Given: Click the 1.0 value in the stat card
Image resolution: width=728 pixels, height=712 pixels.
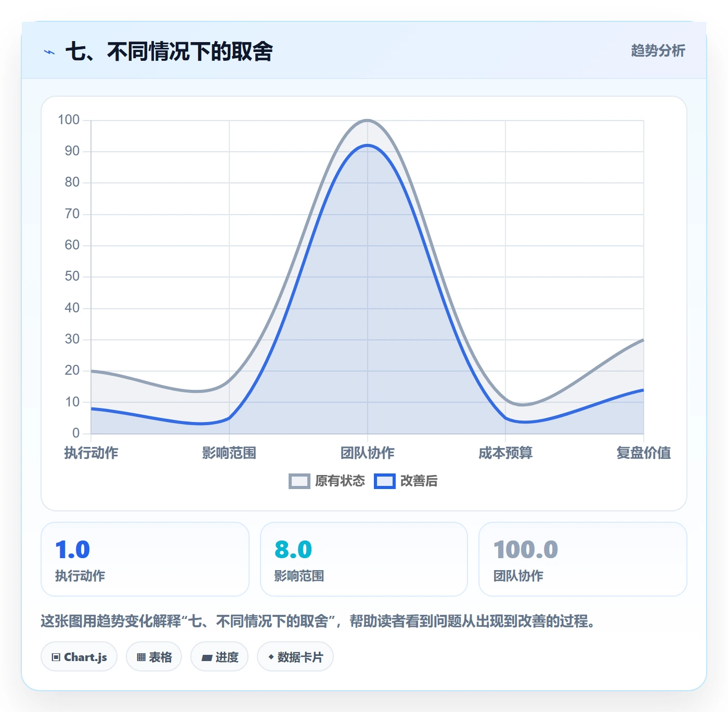Looking at the screenshot, I should coord(73,550).
